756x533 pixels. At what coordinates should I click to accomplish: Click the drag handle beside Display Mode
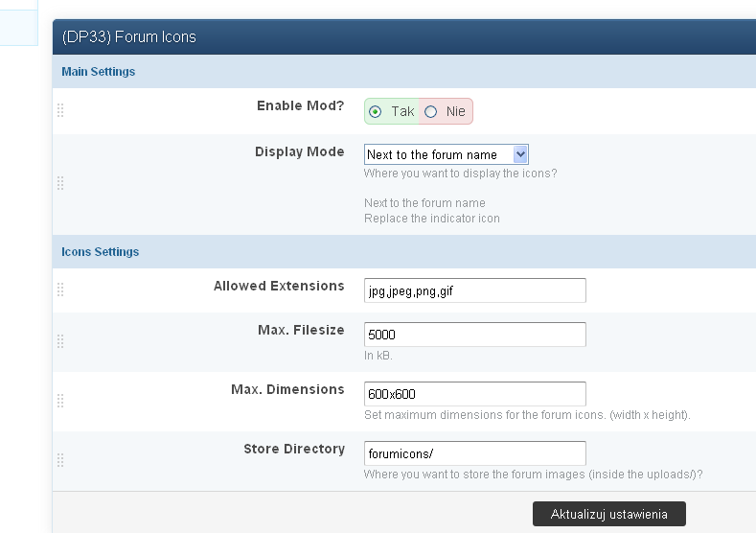coord(60,183)
